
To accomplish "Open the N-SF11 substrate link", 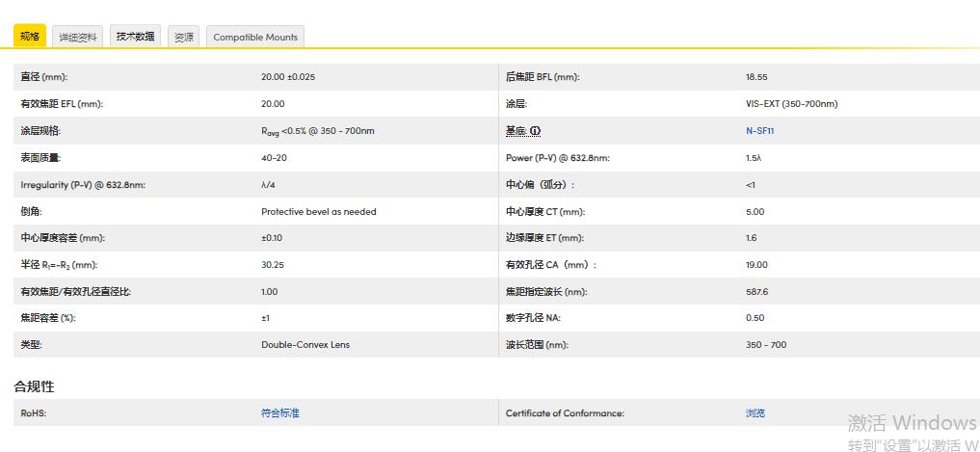I will click(760, 131).
